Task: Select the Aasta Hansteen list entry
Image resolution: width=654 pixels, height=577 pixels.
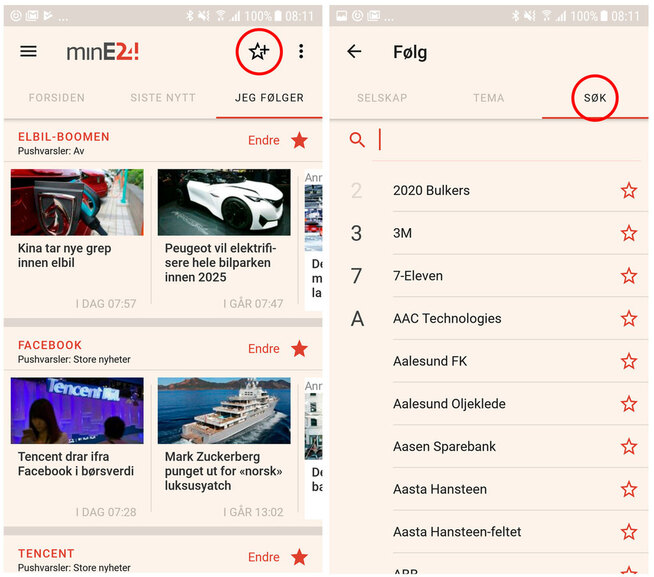Action: click(x=440, y=489)
